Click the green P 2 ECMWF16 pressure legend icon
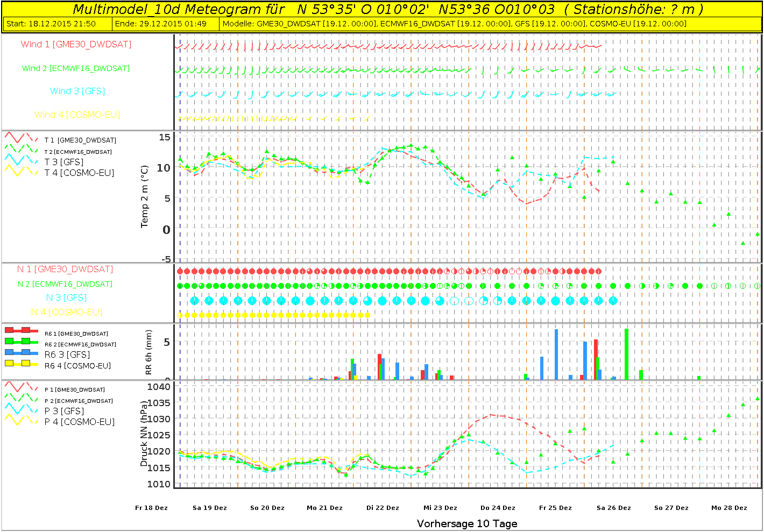The width and height of the screenshot is (764, 532). tap(22, 398)
